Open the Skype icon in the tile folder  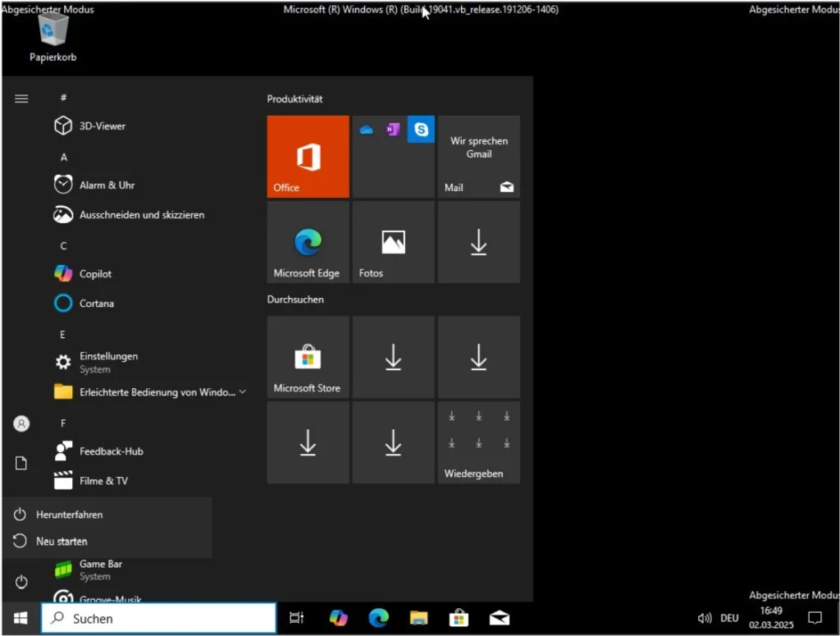pos(421,129)
